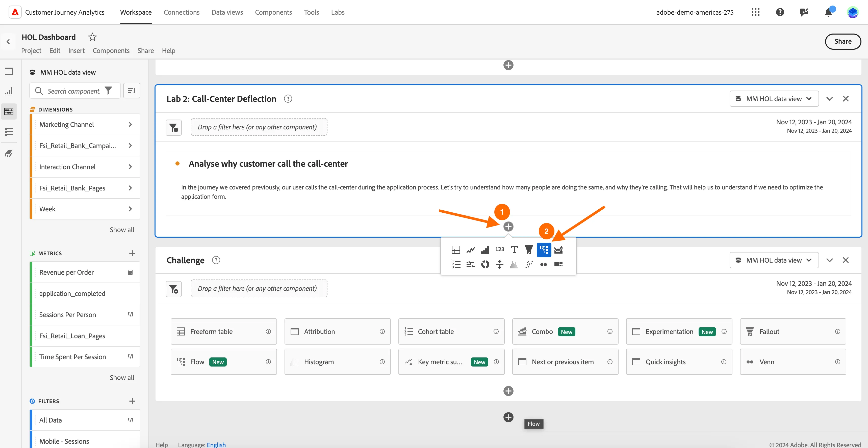This screenshot has height=448, width=868.
Task: Click Show all under Dimensions
Action: (122, 230)
